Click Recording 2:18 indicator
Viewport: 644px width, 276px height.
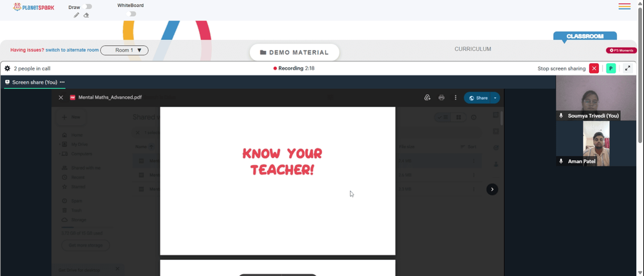point(294,68)
